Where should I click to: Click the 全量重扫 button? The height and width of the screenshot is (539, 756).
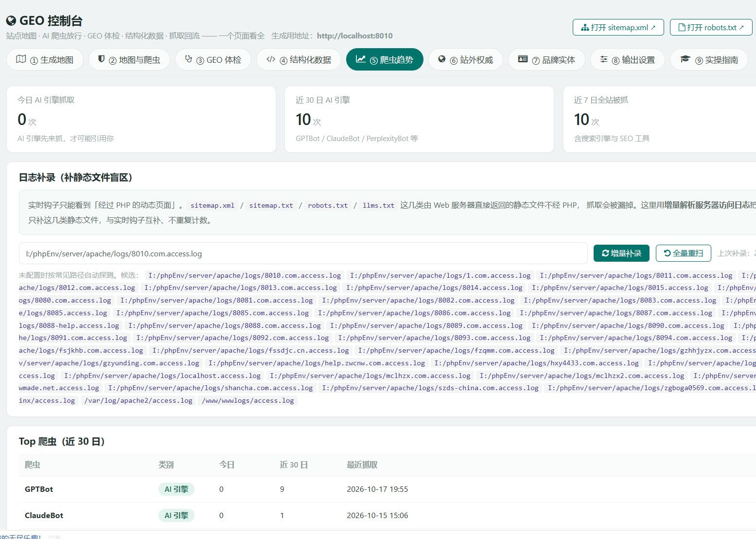pyautogui.click(x=683, y=253)
